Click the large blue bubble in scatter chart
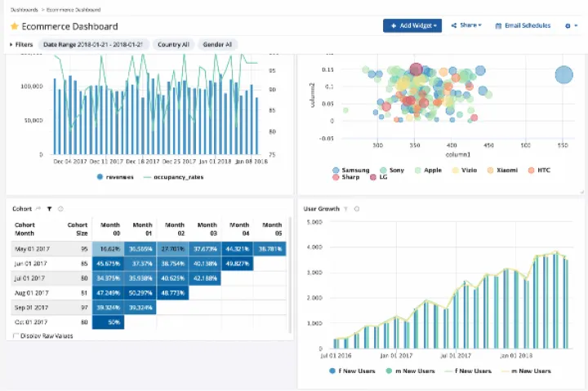Screen dimensions: 588x391 tap(563, 75)
